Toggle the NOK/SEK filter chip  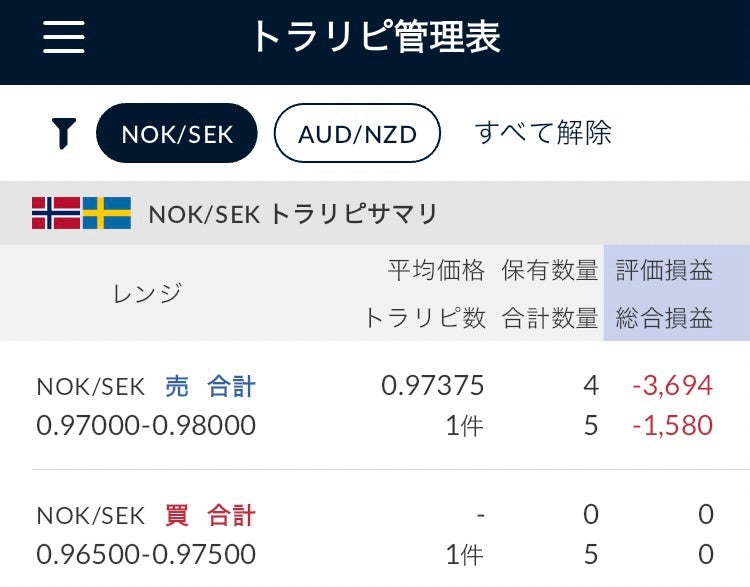pyautogui.click(x=177, y=133)
